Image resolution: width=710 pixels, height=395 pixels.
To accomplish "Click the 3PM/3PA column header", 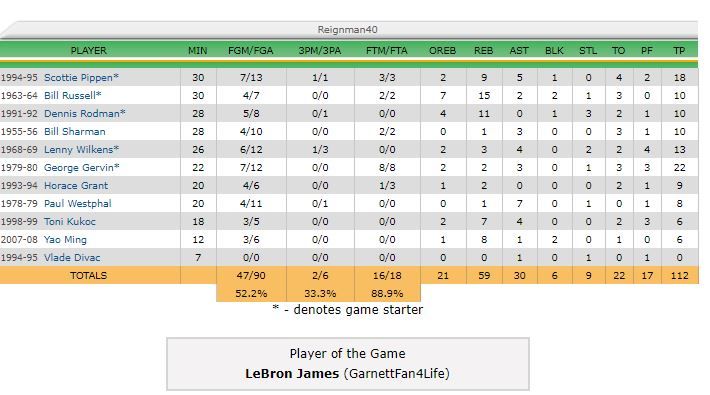I will 320,51.
